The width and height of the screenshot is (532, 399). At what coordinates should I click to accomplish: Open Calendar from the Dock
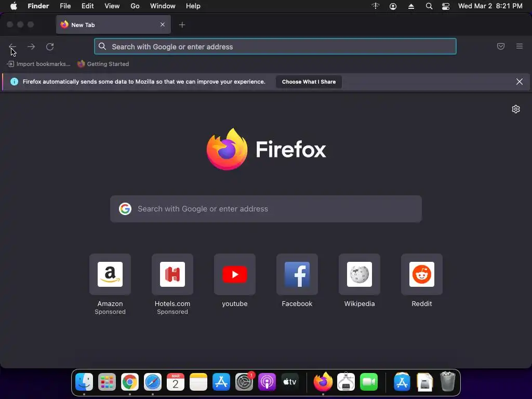coord(176,382)
